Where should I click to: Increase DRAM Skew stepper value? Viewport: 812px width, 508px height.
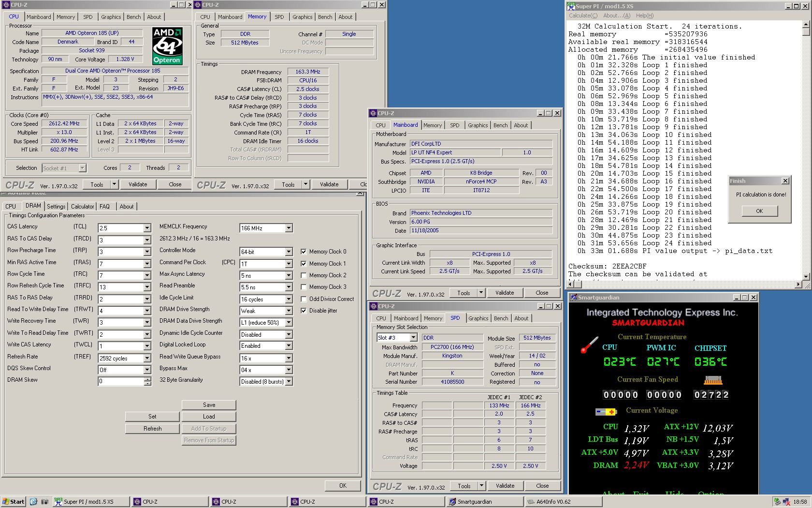[147, 379]
